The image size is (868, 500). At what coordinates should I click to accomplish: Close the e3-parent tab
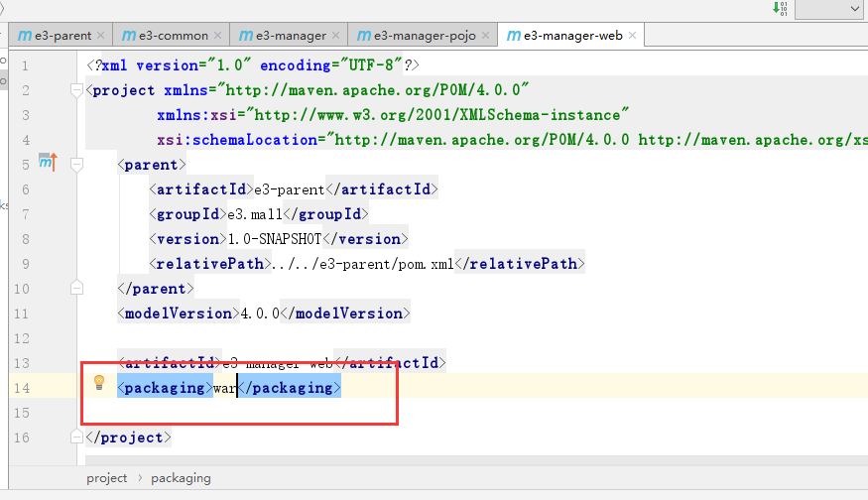101,36
